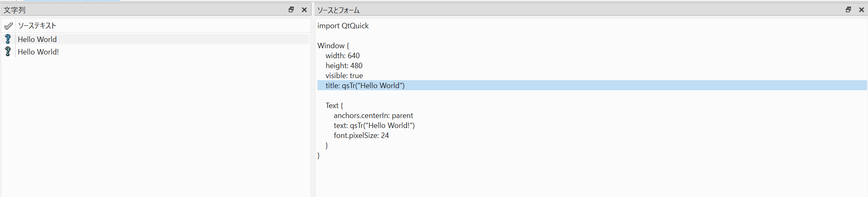Select the "Hello World!" string row
Screen dimensions: 868x197
(x=38, y=52)
